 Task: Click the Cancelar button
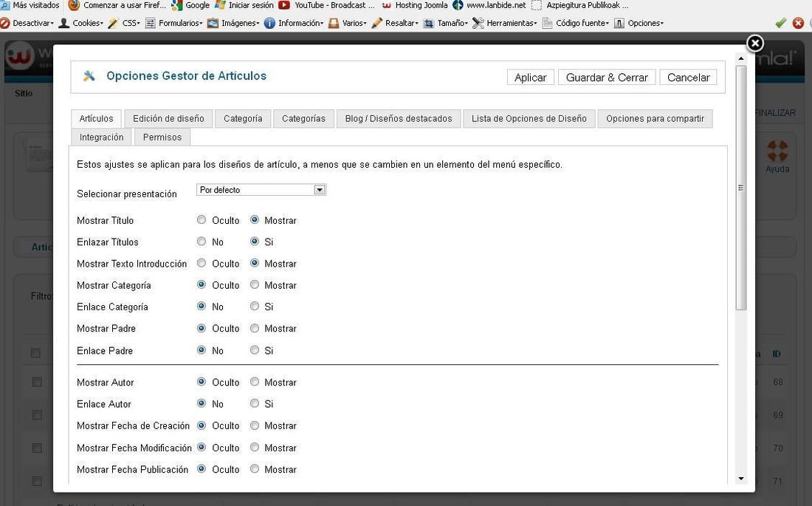pyautogui.click(x=688, y=78)
